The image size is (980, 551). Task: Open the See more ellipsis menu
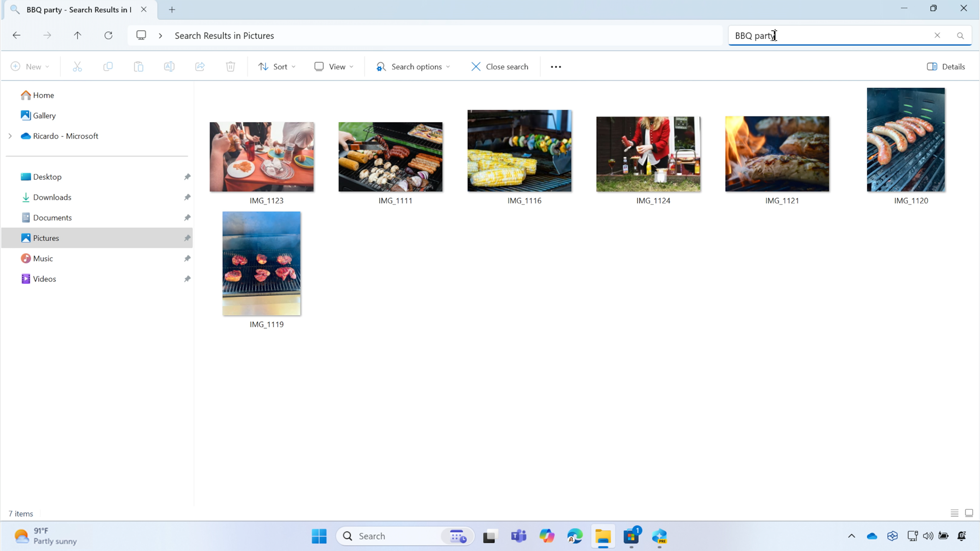(556, 67)
